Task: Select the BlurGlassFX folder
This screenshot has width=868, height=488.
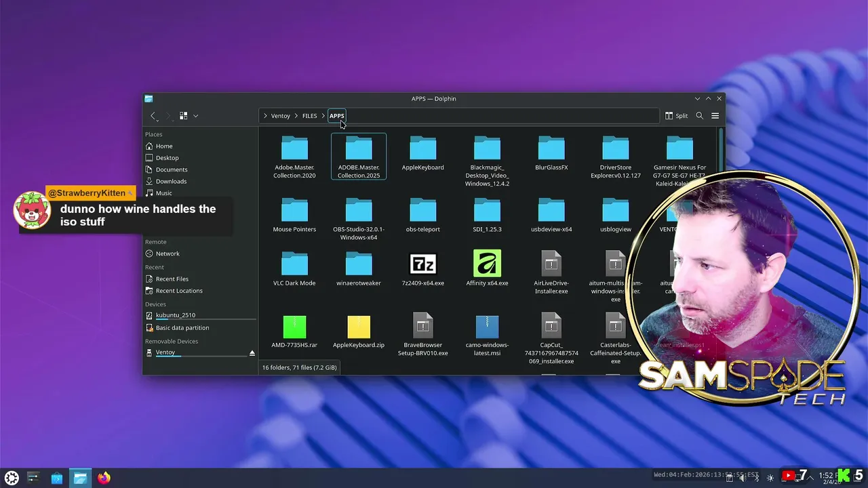Action: pos(551,153)
